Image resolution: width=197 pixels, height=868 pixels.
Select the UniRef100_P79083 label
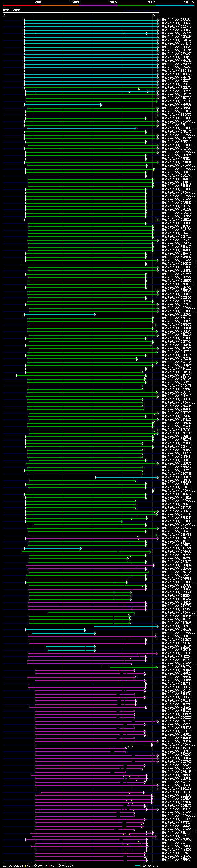coord(177,443)
